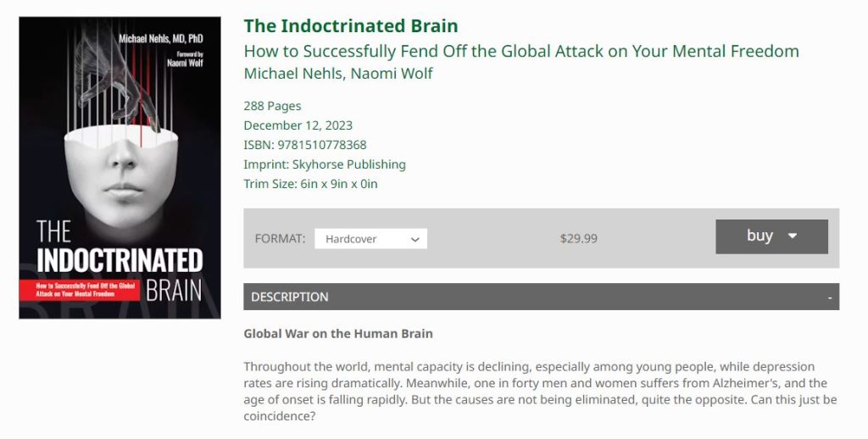Viewport: 868px width, 439px height.
Task: Expand the buy button's caret arrow
Action: coord(793,236)
